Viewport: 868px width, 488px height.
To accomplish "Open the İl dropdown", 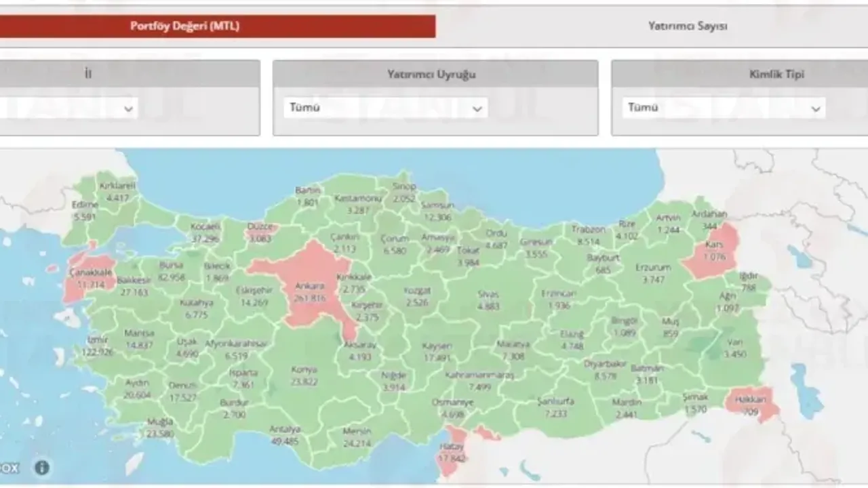I will point(68,108).
